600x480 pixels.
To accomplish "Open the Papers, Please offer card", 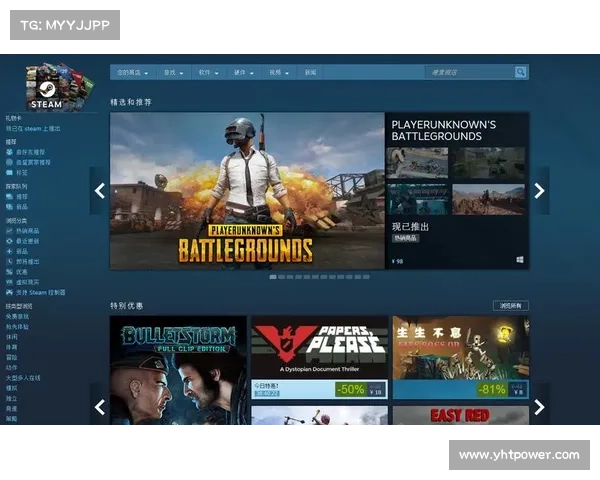I will coord(320,357).
